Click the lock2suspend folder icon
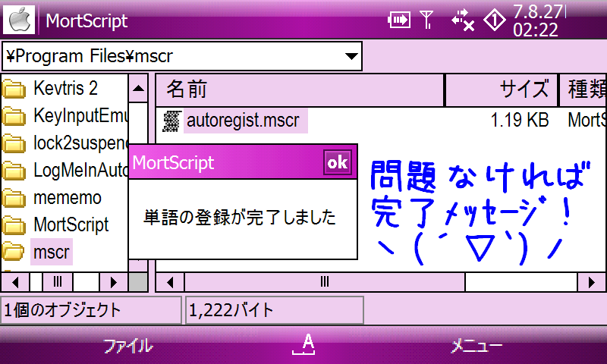This screenshot has height=364, width=607. point(14,143)
